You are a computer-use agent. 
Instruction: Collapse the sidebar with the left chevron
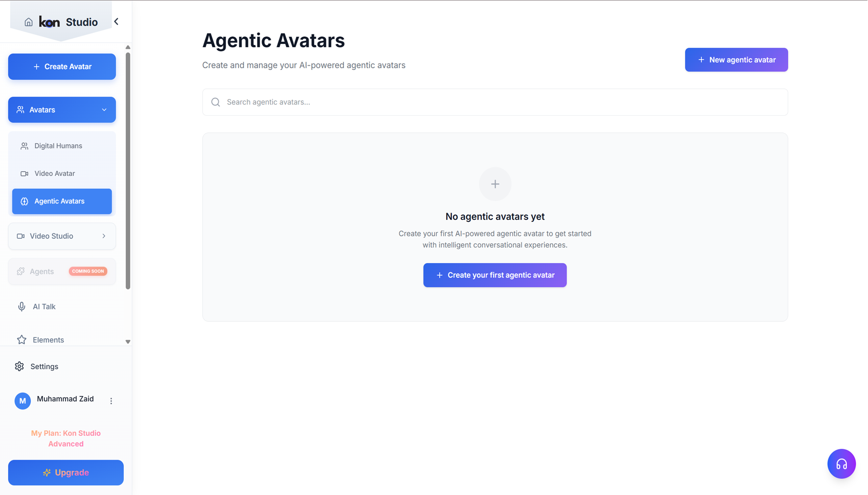tap(117, 22)
